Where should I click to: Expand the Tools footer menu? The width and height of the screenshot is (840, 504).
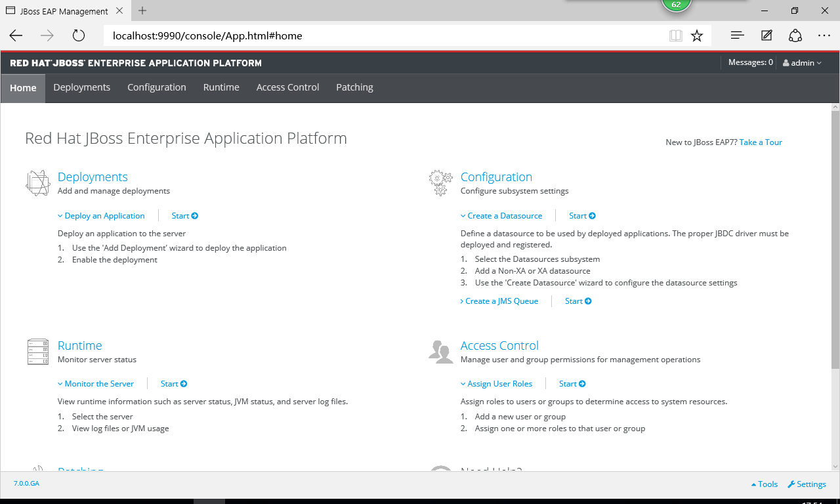765,484
